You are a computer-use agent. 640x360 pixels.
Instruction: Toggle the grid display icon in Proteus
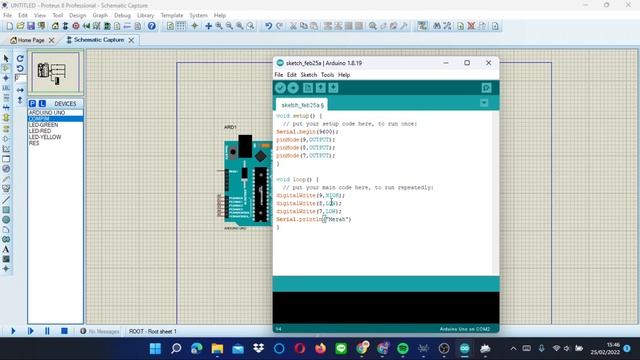180,26
